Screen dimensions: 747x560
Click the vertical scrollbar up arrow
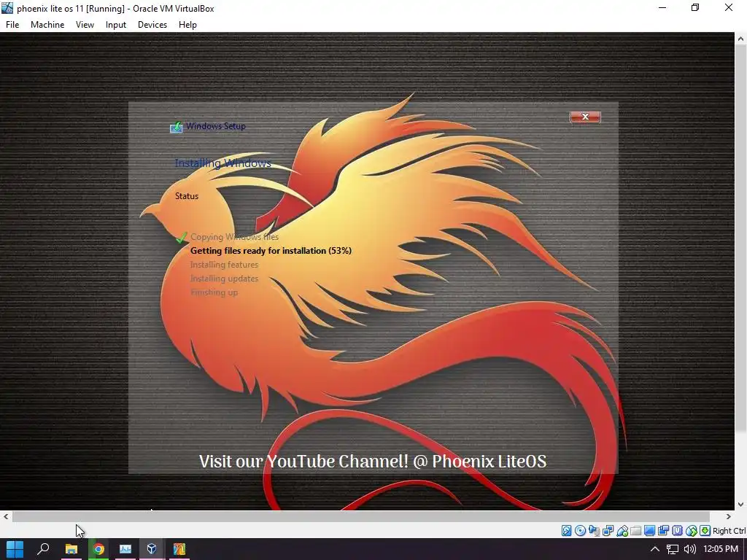pyautogui.click(x=741, y=39)
